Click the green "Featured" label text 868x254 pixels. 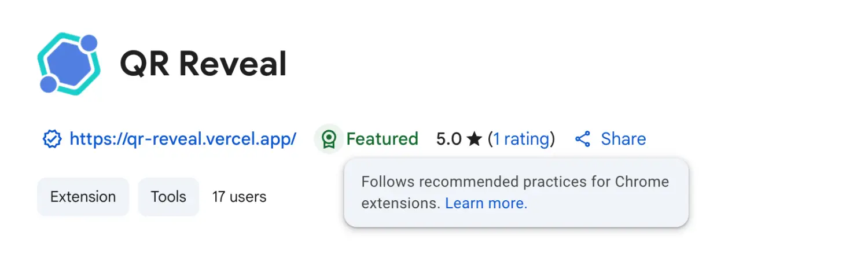point(382,139)
